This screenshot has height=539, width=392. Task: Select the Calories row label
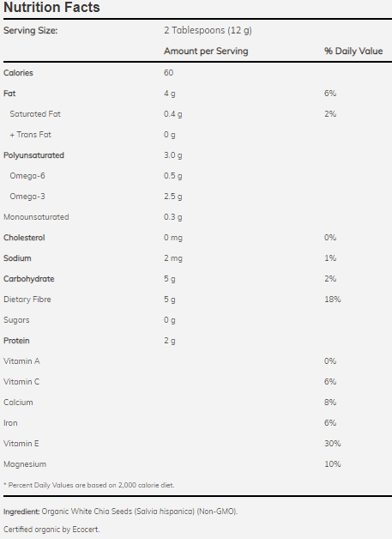(x=18, y=73)
